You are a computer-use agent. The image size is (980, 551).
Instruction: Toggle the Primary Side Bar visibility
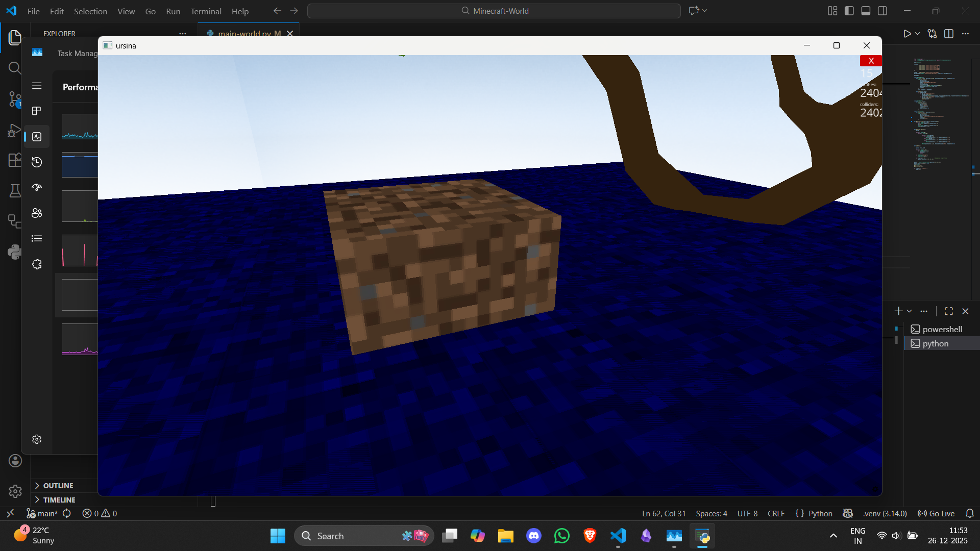point(849,11)
